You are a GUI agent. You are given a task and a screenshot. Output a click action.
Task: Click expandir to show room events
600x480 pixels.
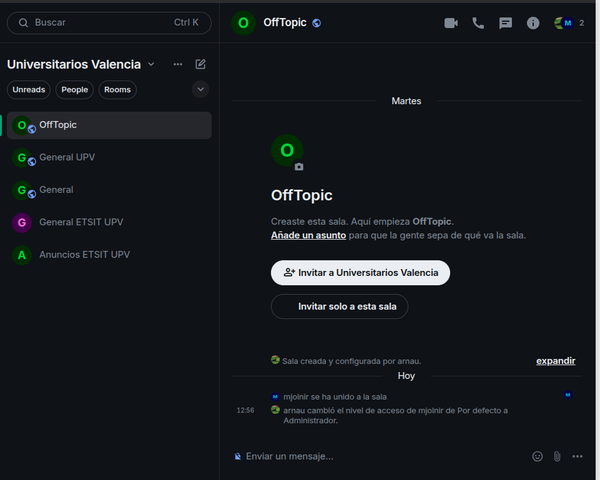coord(556,361)
